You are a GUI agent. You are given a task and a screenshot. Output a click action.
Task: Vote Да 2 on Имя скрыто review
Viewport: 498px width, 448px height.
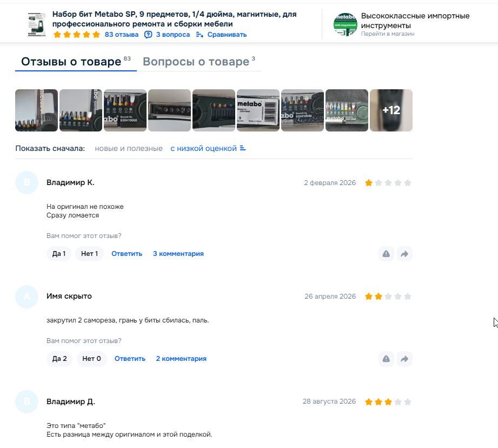point(59,358)
